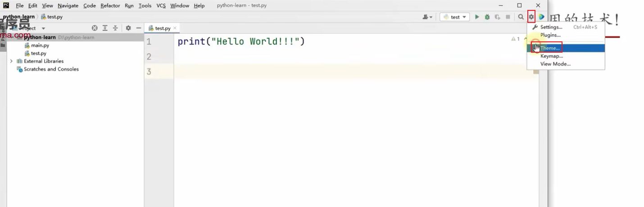Hide the Project tool window
Viewport: 644px width, 207px height.
pyautogui.click(x=139, y=28)
